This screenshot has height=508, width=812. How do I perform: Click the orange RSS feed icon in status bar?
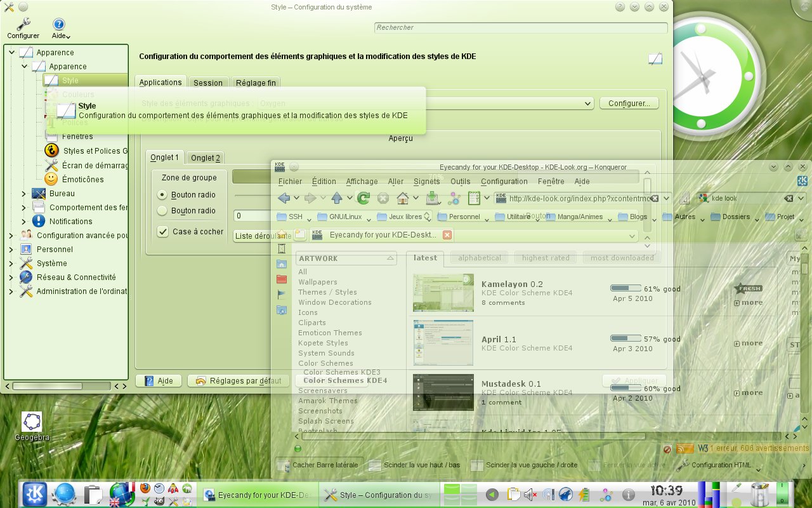click(685, 448)
